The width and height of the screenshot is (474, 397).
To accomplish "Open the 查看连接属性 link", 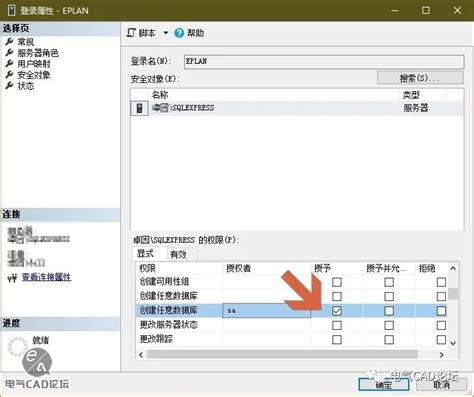I will coord(46,277).
